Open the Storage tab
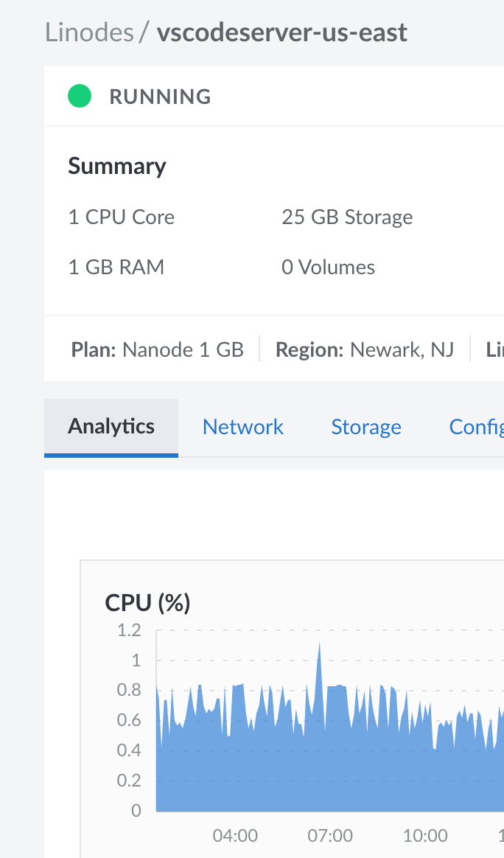 point(366,428)
